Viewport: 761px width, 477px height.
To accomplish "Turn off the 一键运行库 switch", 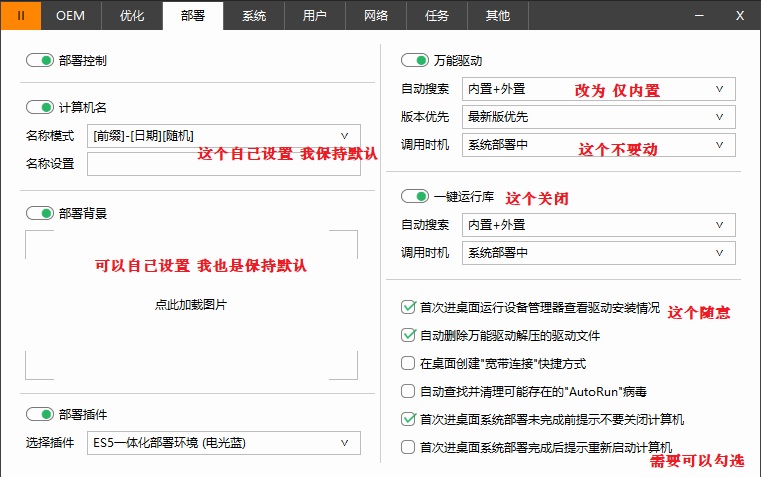I will (414, 196).
